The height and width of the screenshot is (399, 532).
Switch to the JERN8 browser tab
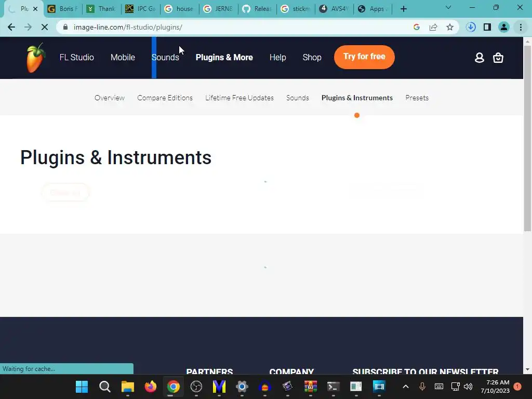coord(218,9)
